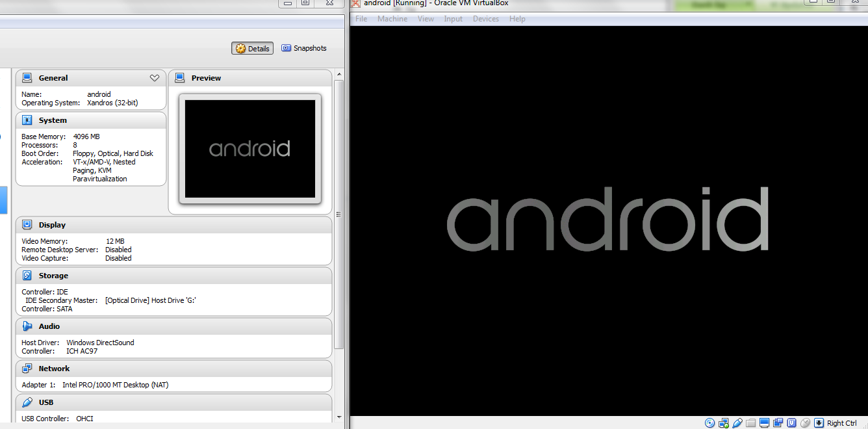
Task: Click the display status icon
Action: pos(764,423)
